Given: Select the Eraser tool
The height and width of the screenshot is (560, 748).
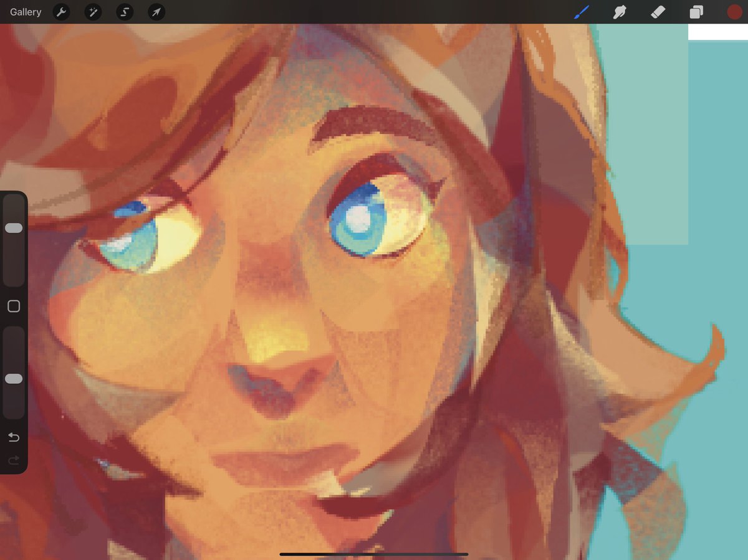Looking at the screenshot, I should 658,12.
